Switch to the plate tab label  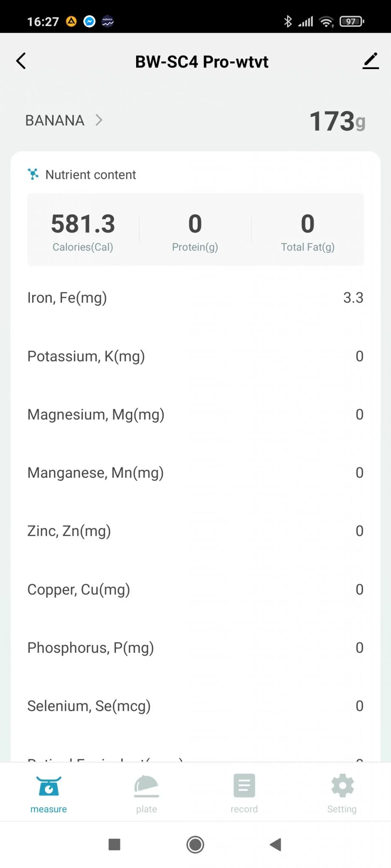(146, 809)
